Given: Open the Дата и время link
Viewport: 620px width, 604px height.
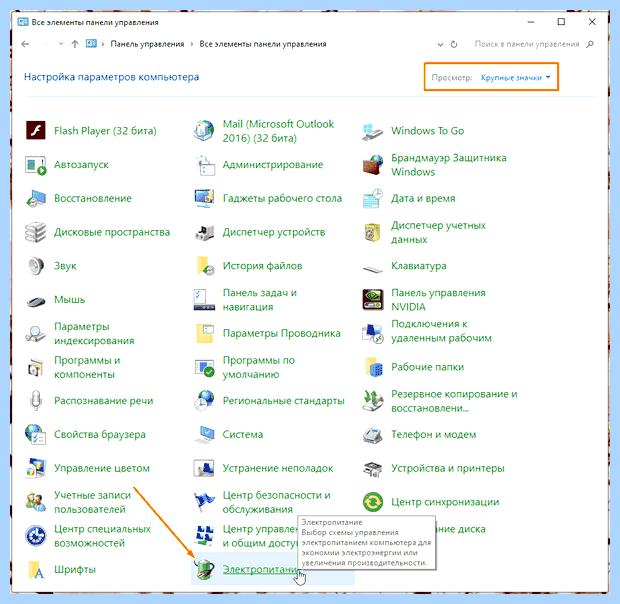Looking at the screenshot, I should point(423,198).
